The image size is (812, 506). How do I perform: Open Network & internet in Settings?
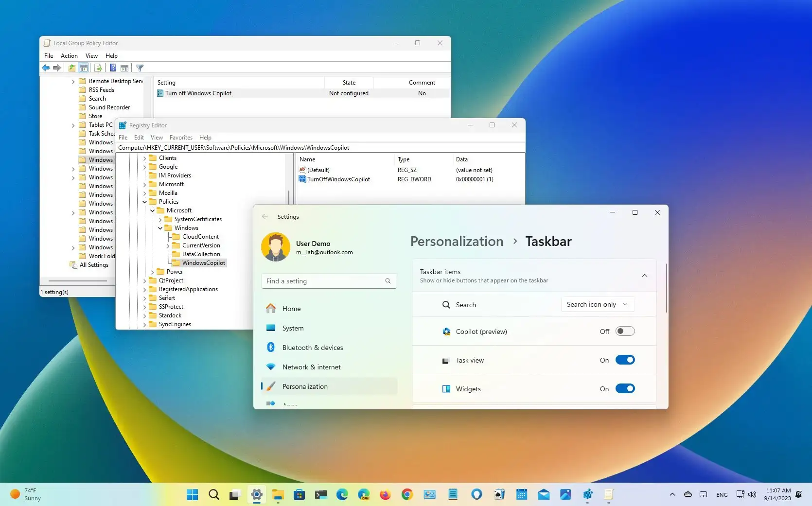tap(330, 367)
